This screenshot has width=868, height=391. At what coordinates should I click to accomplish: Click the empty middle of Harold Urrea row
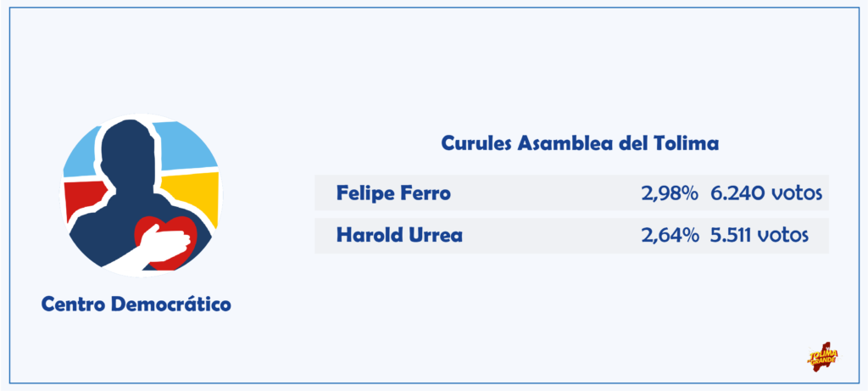pyautogui.click(x=551, y=236)
